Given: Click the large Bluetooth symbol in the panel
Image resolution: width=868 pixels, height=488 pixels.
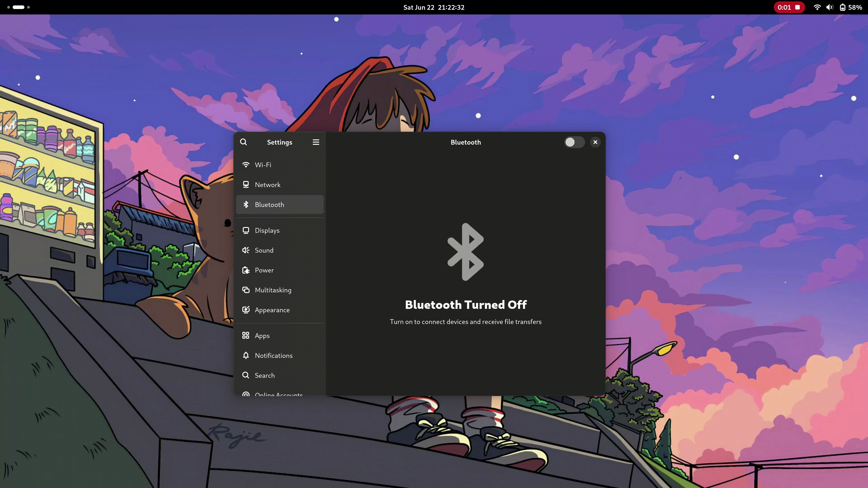Looking at the screenshot, I should tap(466, 252).
